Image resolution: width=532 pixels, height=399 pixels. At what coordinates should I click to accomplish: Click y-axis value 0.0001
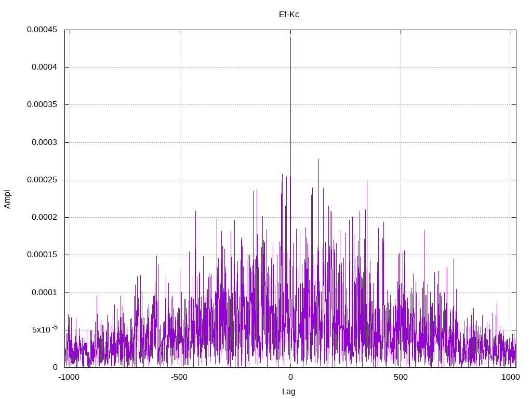pyautogui.click(x=45, y=292)
